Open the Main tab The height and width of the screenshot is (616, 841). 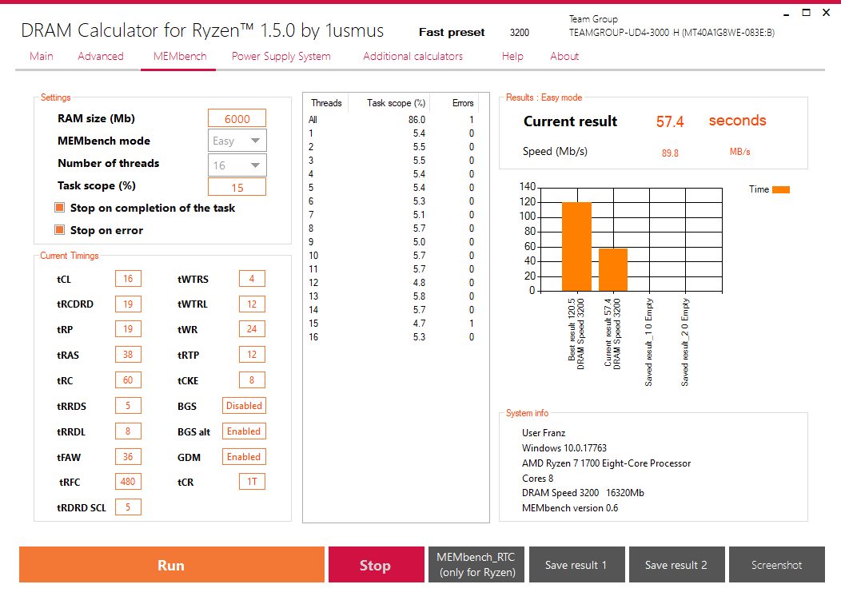[x=42, y=56]
